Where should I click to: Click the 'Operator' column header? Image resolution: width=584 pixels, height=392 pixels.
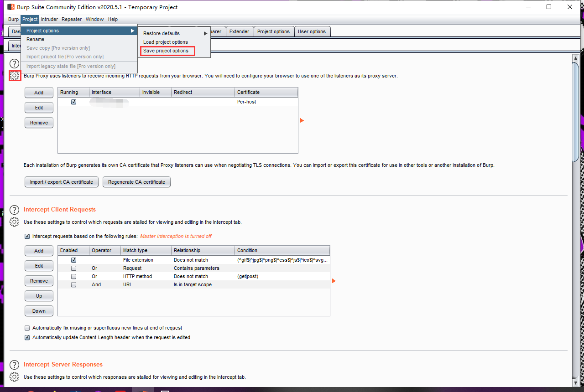(x=105, y=250)
